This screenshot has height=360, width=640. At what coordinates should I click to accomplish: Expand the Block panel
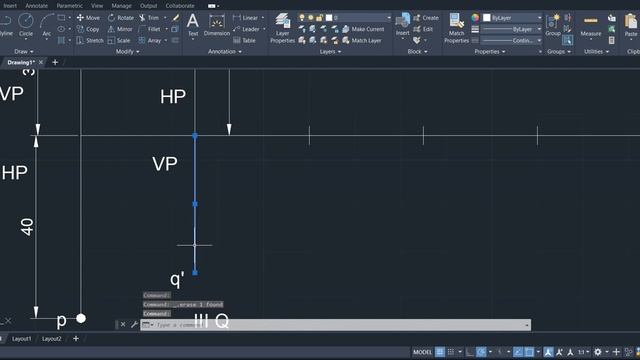[x=417, y=51]
